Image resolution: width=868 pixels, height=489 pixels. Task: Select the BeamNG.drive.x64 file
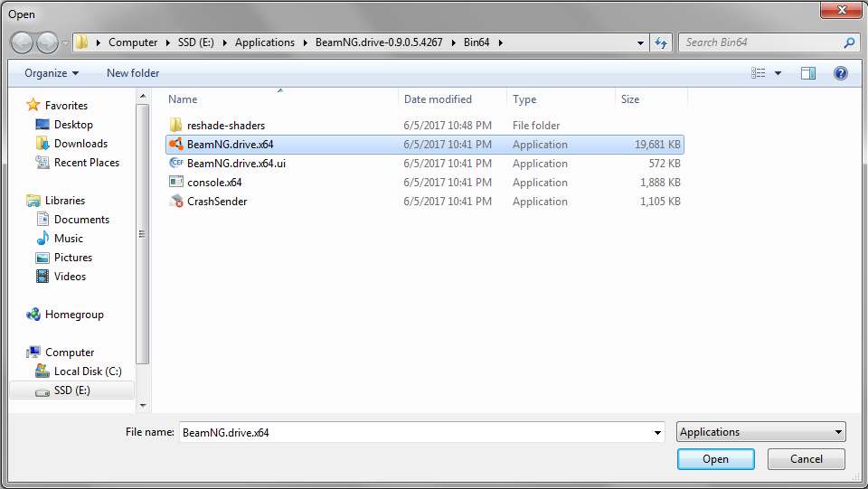click(425, 145)
